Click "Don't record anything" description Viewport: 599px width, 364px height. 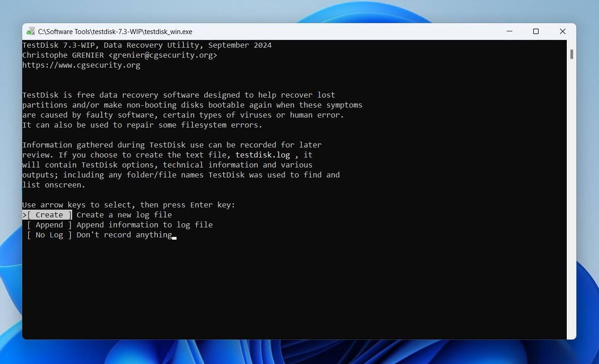point(124,235)
